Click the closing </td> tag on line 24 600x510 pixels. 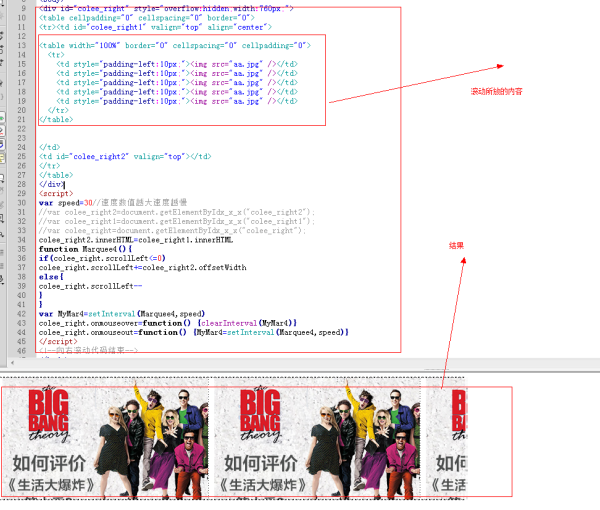coord(49,147)
